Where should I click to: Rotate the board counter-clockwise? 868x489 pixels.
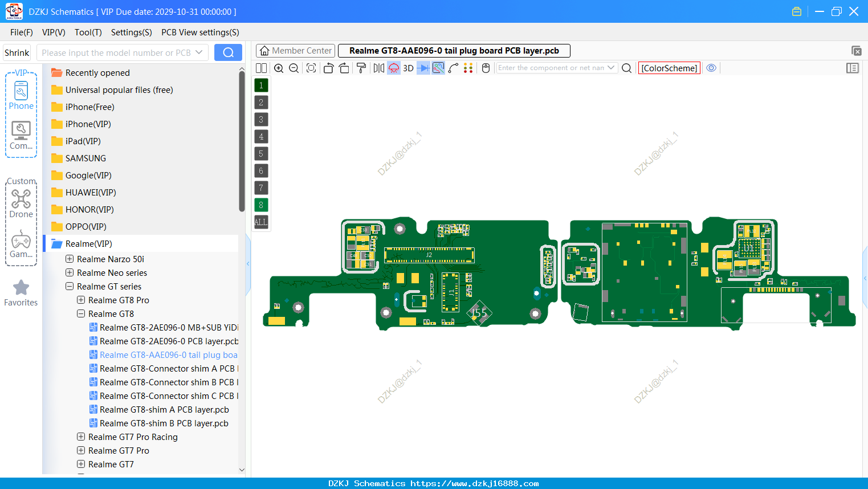click(328, 68)
